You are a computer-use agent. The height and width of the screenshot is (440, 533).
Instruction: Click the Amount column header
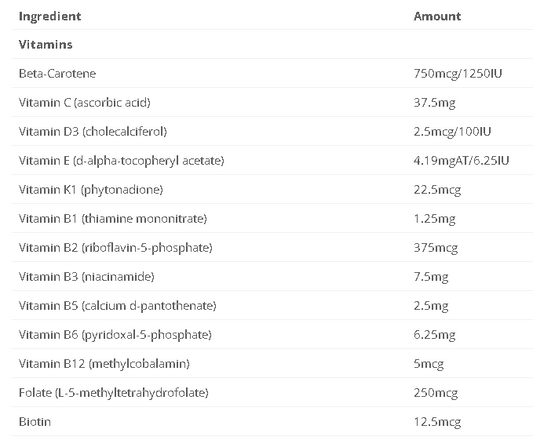pos(437,16)
